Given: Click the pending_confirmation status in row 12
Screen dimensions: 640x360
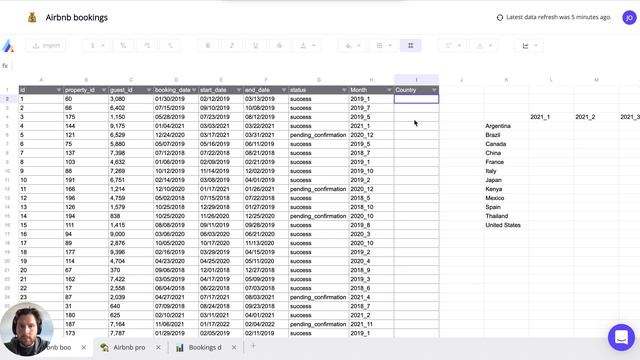Looking at the screenshot, I should [318, 189].
